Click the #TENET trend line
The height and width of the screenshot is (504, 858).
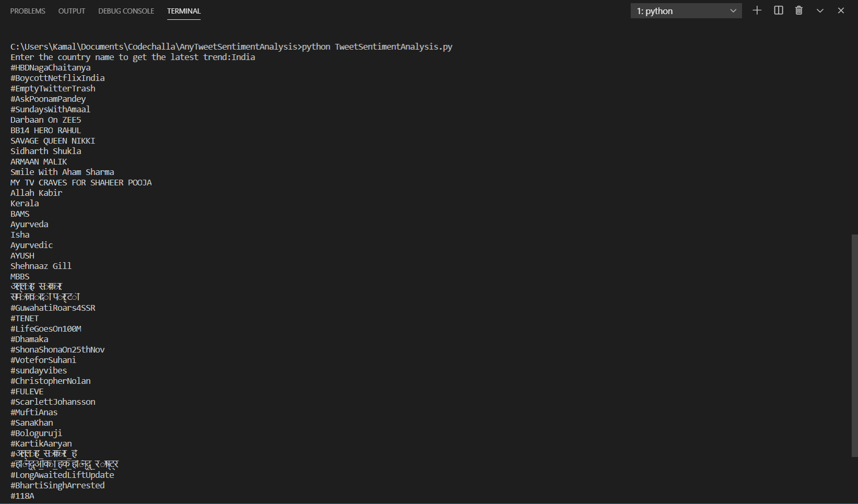25,318
